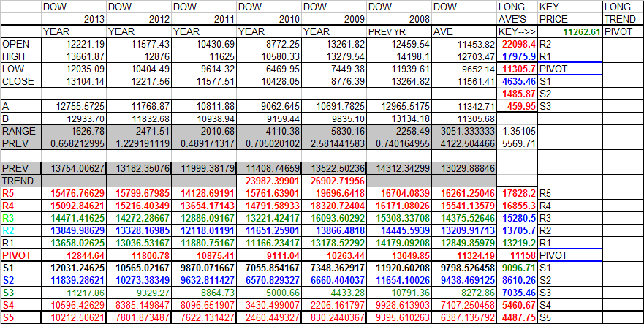Click the AVE R4 value 15541.13579

(x=464, y=206)
